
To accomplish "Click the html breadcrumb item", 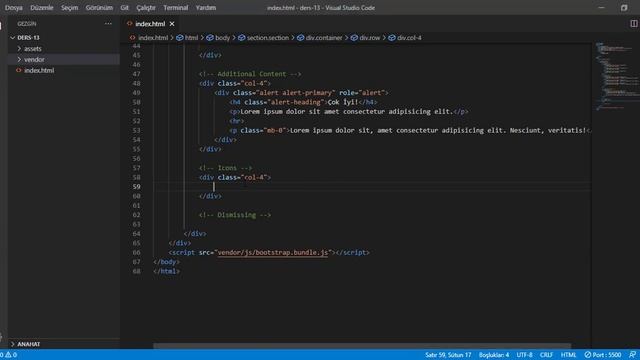I will pos(191,38).
